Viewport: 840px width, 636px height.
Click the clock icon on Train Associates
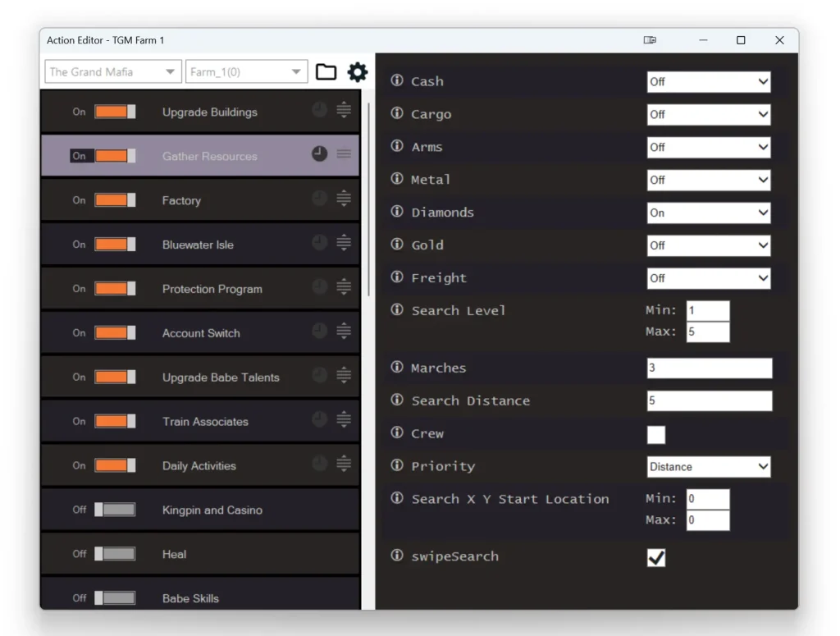tap(319, 419)
